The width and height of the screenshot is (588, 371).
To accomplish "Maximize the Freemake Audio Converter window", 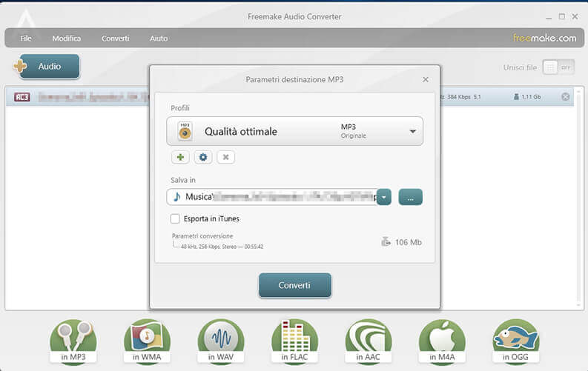I will tap(562, 16).
